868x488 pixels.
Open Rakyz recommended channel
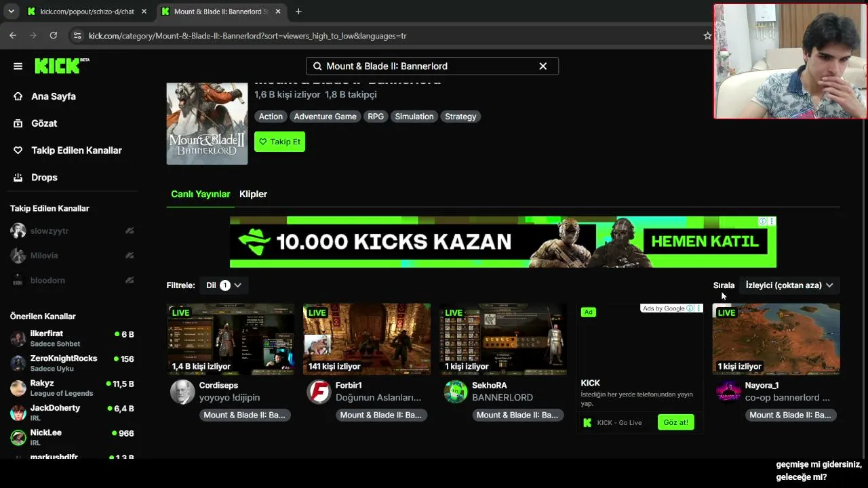(72, 388)
